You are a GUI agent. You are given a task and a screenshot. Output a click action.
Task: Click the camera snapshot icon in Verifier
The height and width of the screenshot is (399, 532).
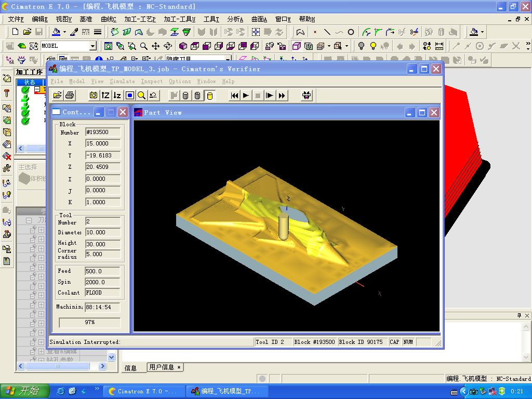pos(94,96)
